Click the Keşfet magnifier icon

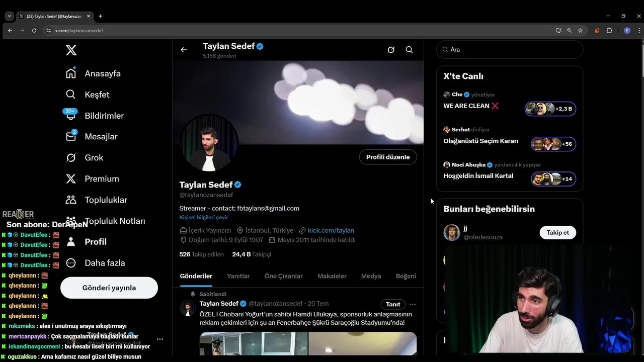tap(71, 95)
